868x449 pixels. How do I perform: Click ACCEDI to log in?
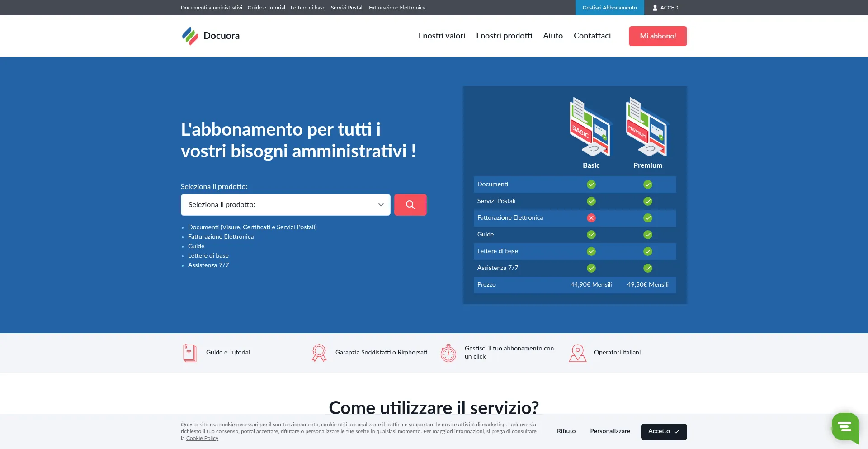[x=666, y=8]
